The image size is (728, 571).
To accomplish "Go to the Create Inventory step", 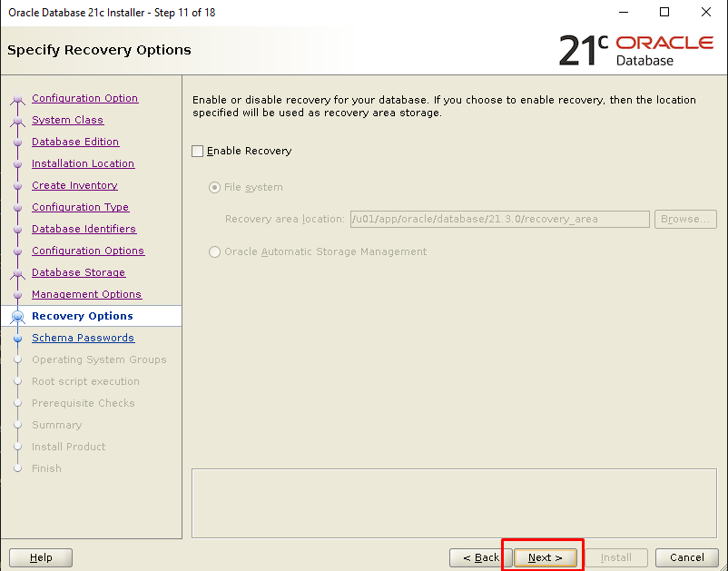I will tap(74, 186).
